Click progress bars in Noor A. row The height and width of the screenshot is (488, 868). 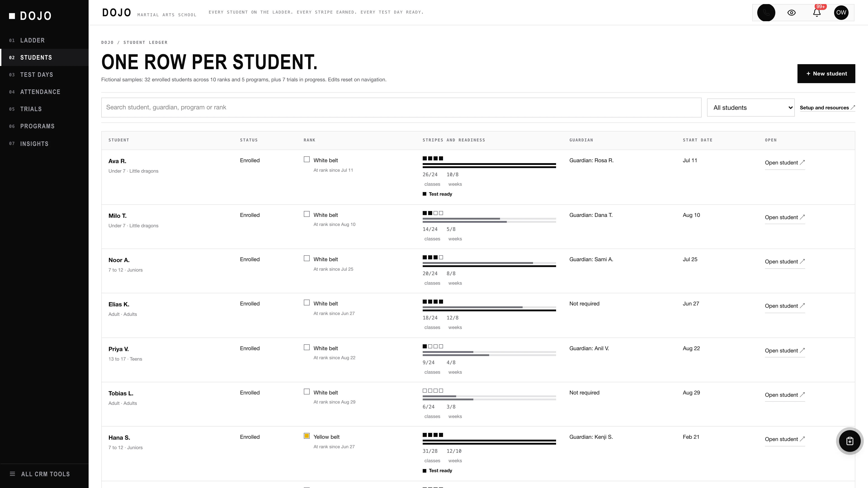[489, 264]
